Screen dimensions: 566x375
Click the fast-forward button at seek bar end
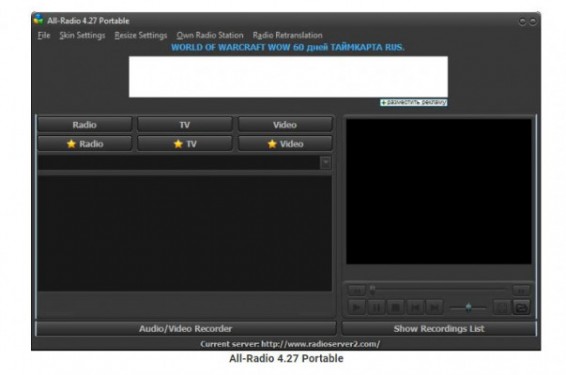521,290
